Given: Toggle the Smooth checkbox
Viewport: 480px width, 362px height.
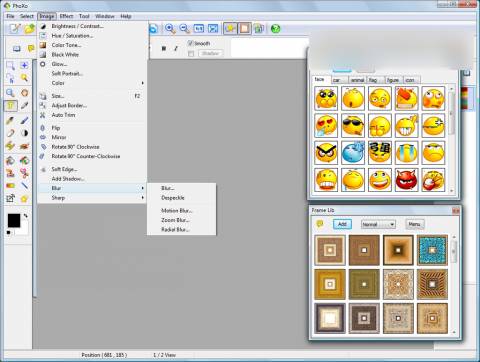Looking at the screenshot, I should 190,43.
